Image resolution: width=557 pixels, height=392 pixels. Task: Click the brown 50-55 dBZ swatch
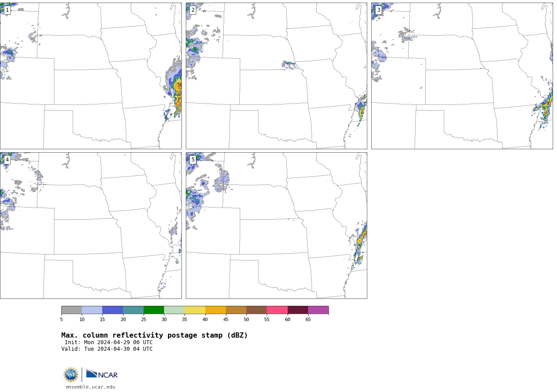[x=257, y=310]
